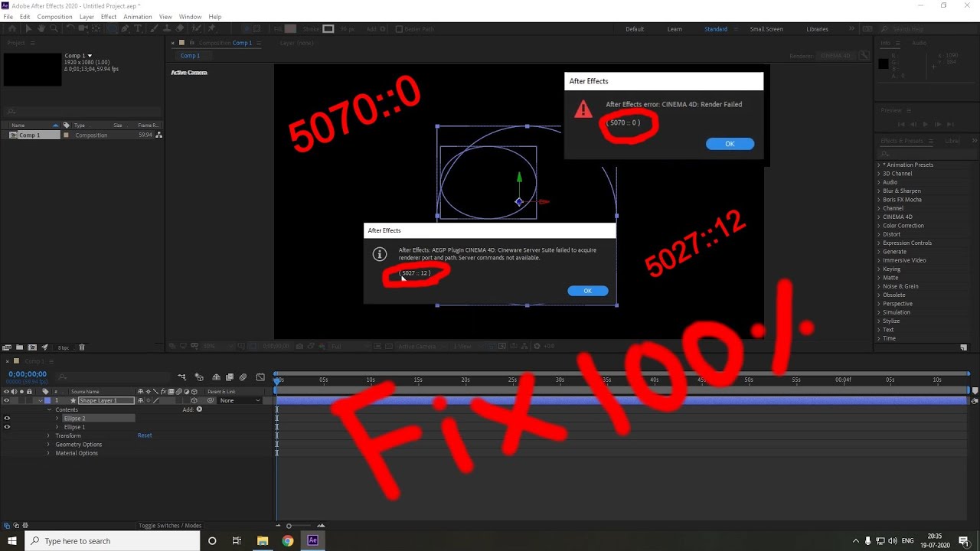The width and height of the screenshot is (980, 551).
Task: Expand the CINEMA 4D effects category
Action: (x=879, y=217)
